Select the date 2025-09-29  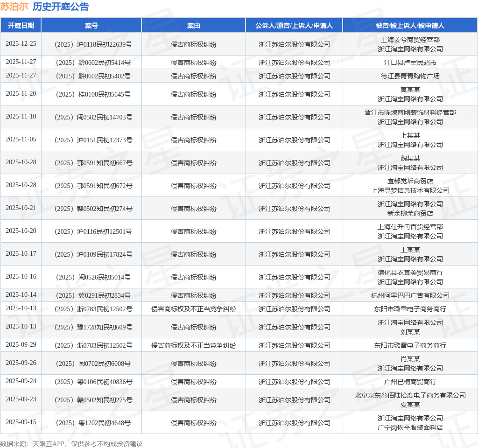pos(21,345)
